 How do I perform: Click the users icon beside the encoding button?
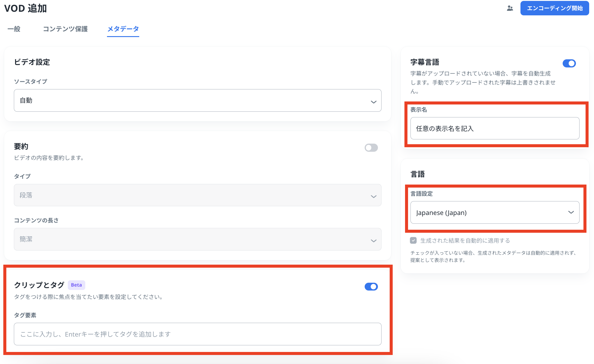[510, 8]
